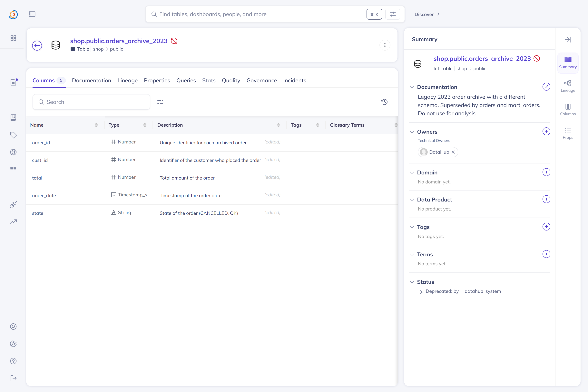Collapse the Owners section chevron
Viewport: 588px width, 392px height.
pyautogui.click(x=412, y=132)
